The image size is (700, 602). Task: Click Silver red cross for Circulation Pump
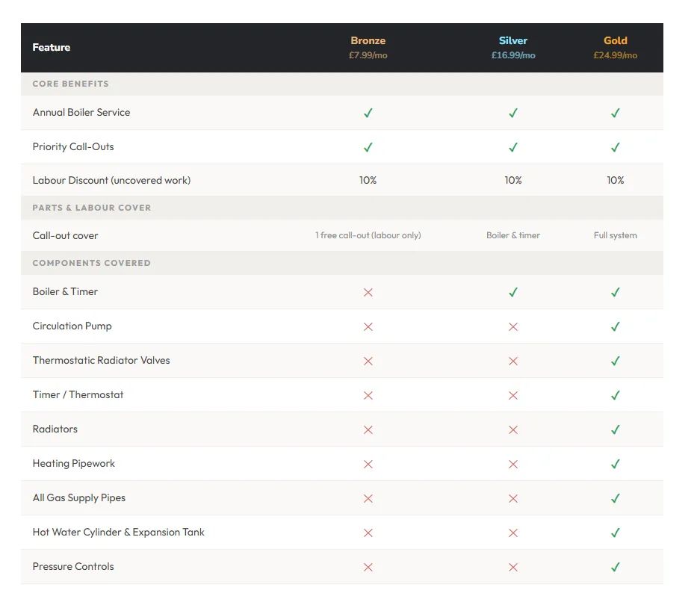[x=513, y=326]
